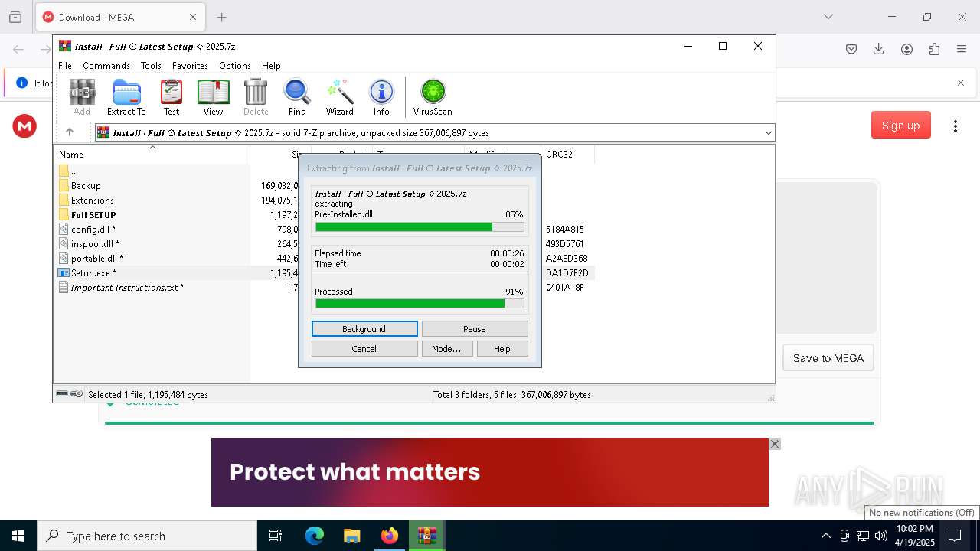Open Firefox application menu
The height and width of the screenshot is (551, 980).
tap(962, 49)
